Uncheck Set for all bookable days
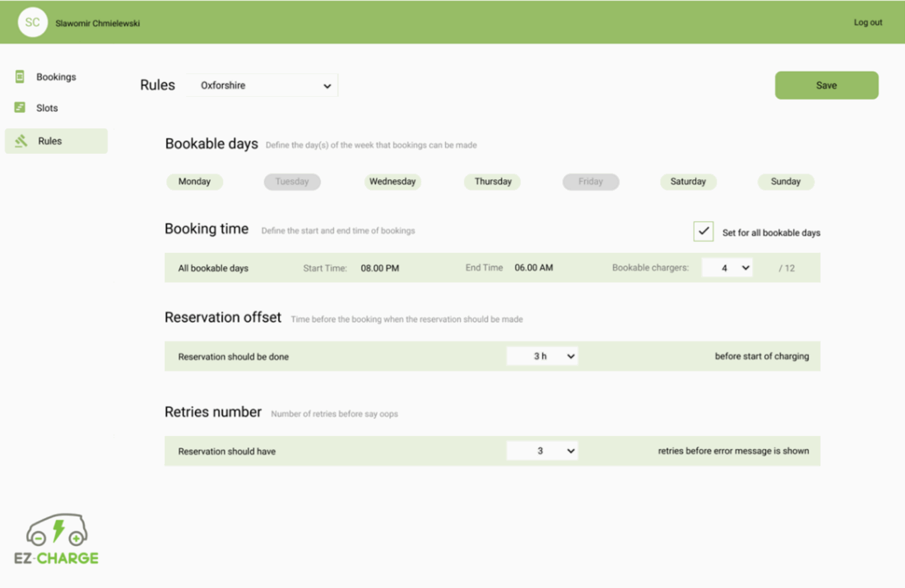 [x=703, y=232]
